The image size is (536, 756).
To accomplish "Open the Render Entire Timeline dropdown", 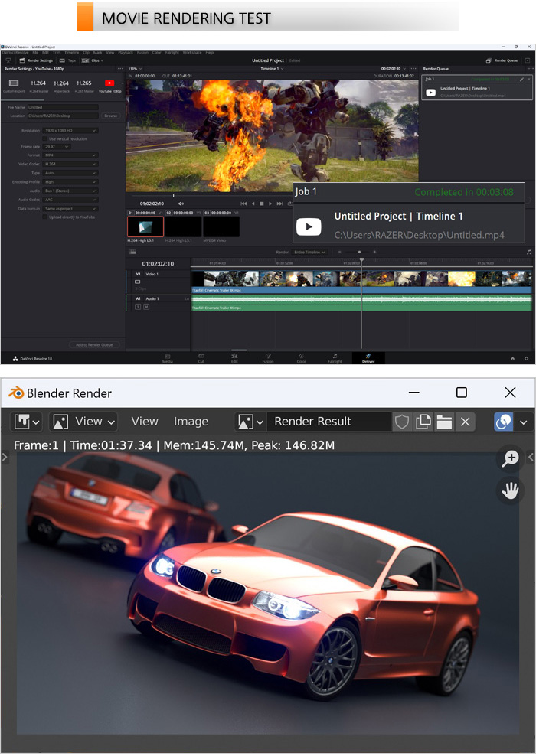I will [310, 253].
